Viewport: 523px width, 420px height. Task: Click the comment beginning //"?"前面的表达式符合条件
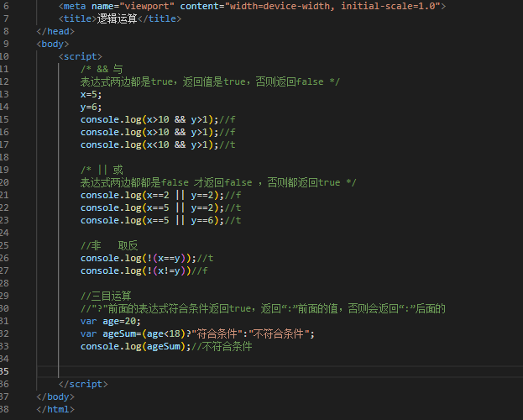[263, 309]
